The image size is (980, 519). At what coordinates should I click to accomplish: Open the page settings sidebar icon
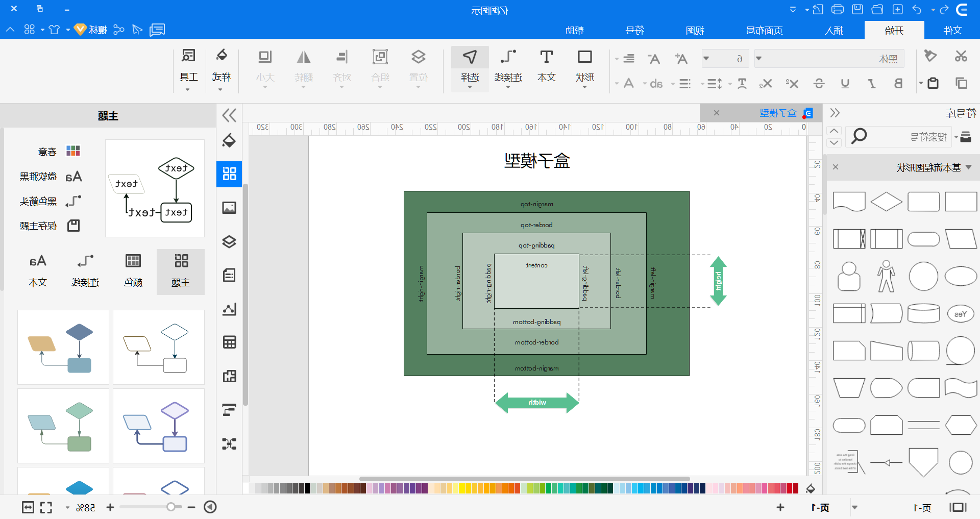click(229, 275)
